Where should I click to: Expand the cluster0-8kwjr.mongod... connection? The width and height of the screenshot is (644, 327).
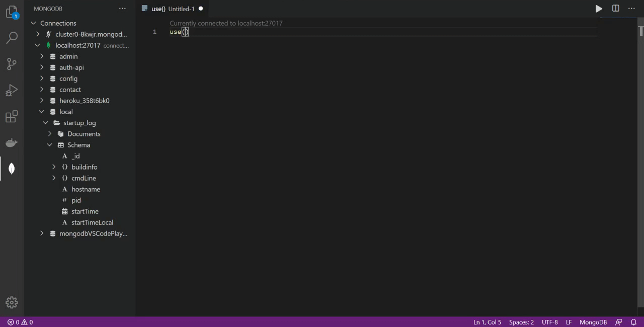[x=38, y=34]
